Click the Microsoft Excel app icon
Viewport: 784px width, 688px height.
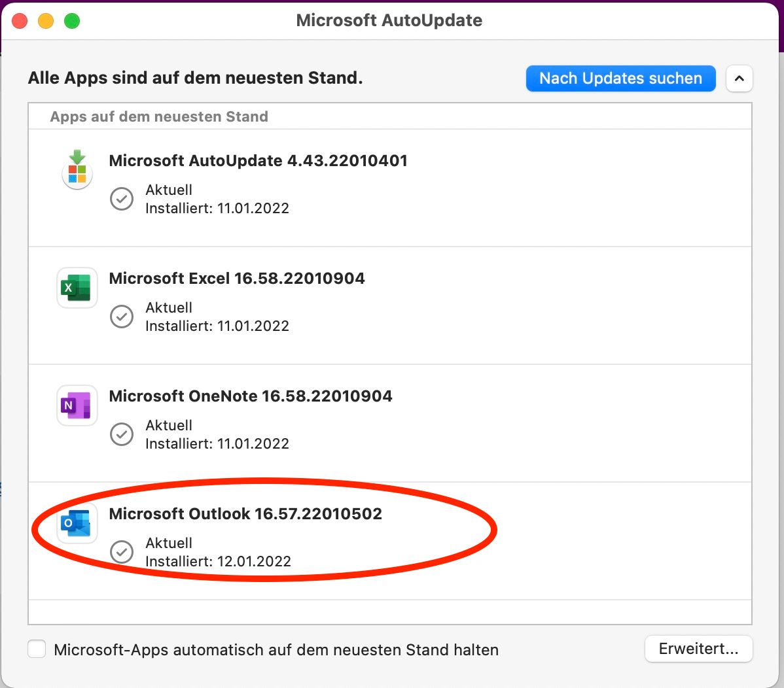coord(77,288)
